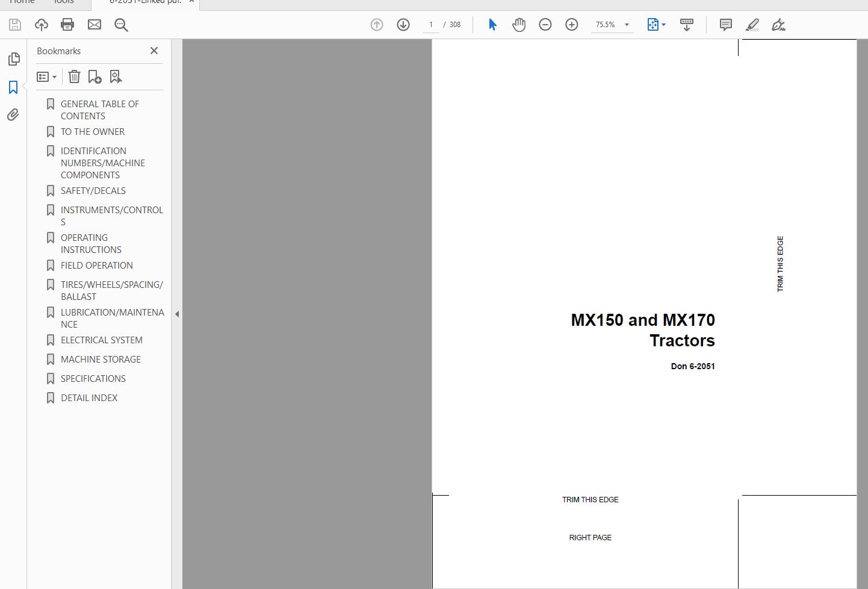The width and height of the screenshot is (868, 589).
Task: Choose the Selection arrow tool
Action: [492, 25]
